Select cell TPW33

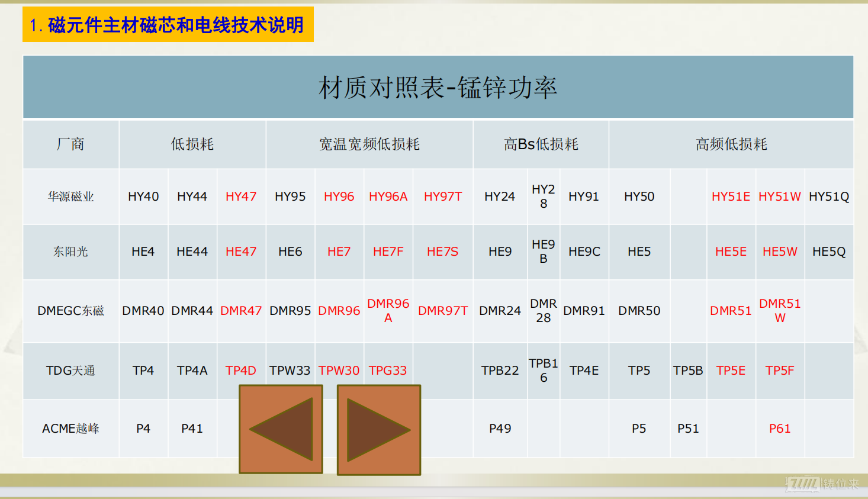tap(290, 371)
